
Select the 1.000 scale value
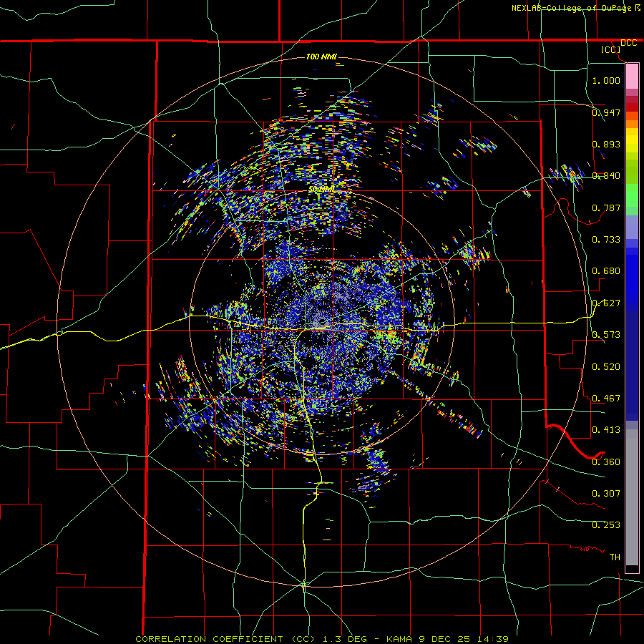pos(606,80)
